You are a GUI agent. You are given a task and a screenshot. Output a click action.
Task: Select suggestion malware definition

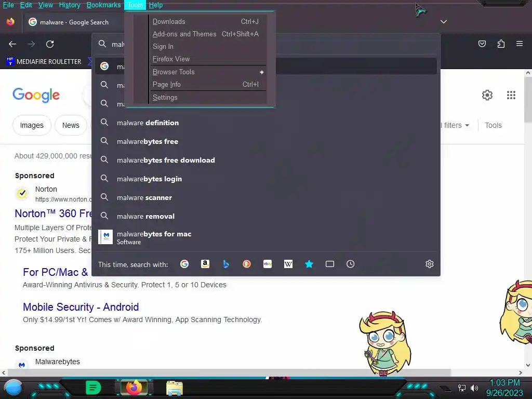266,123
